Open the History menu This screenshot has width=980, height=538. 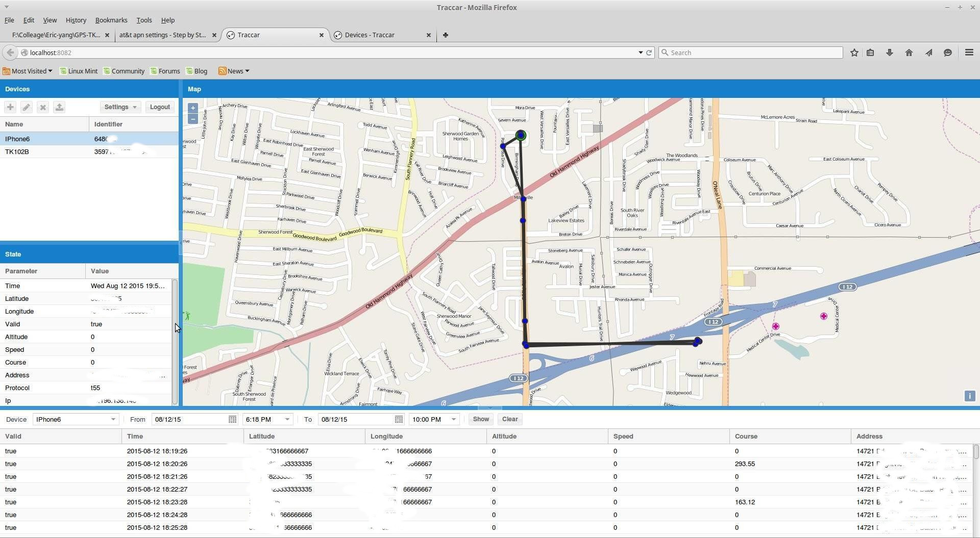[76, 20]
